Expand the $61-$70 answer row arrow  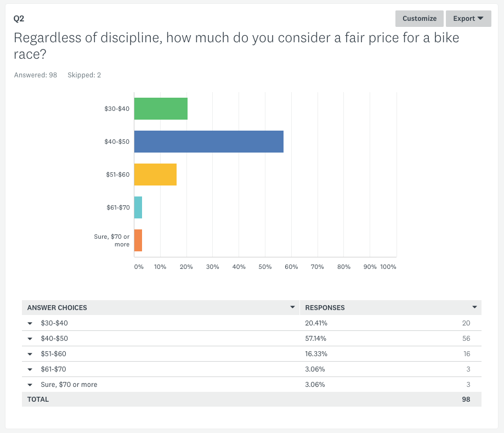point(30,369)
